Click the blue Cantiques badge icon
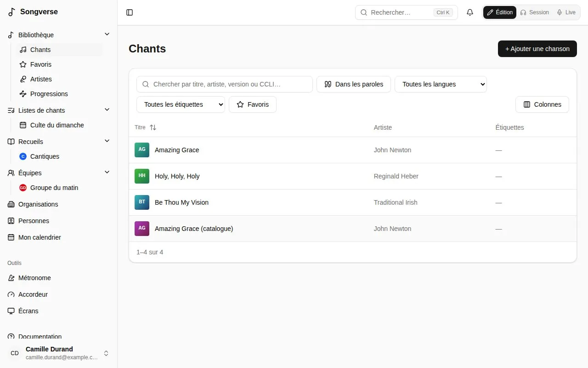This screenshot has width=588, height=368. click(23, 156)
